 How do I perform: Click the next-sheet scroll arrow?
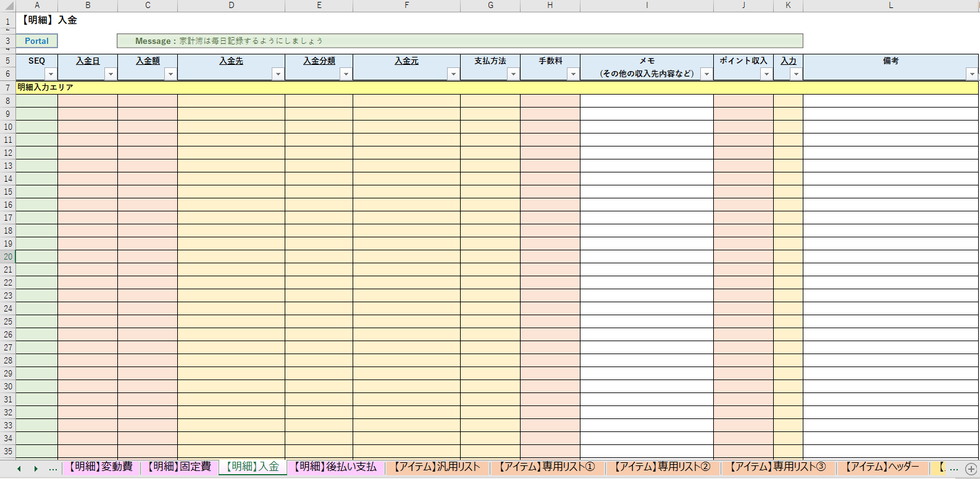[36, 468]
